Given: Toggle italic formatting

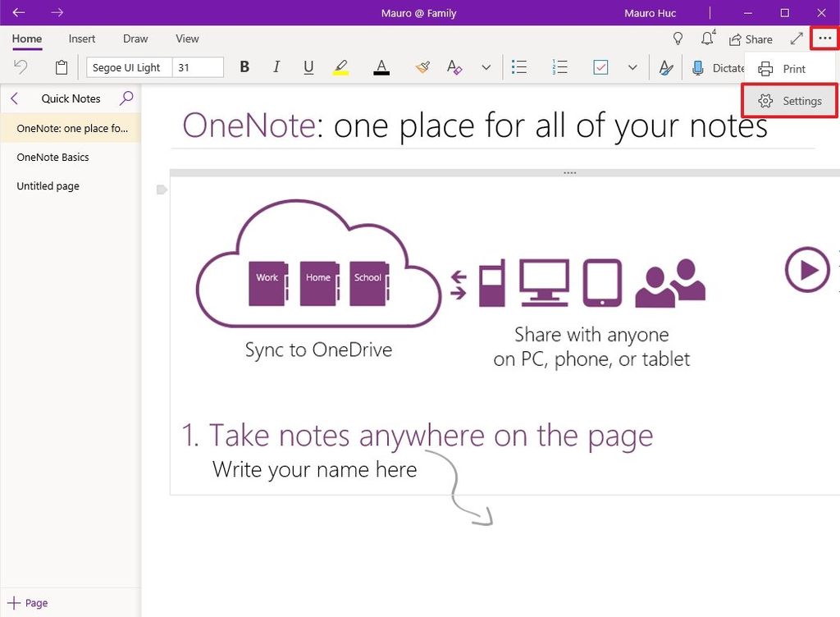Looking at the screenshot, I should (x=276, y=67).
